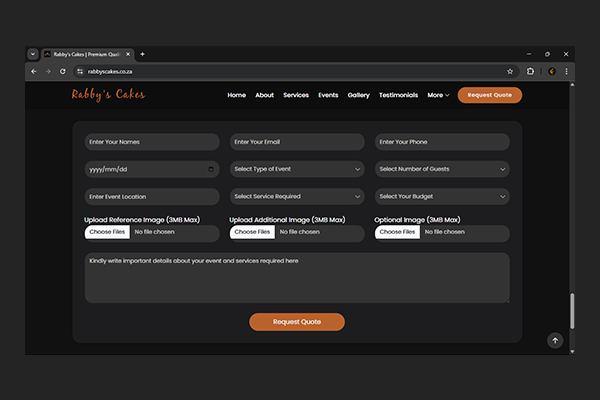Minimize the browser window
The height and width of the screenshot is (400, 600).
coord(529,54)
